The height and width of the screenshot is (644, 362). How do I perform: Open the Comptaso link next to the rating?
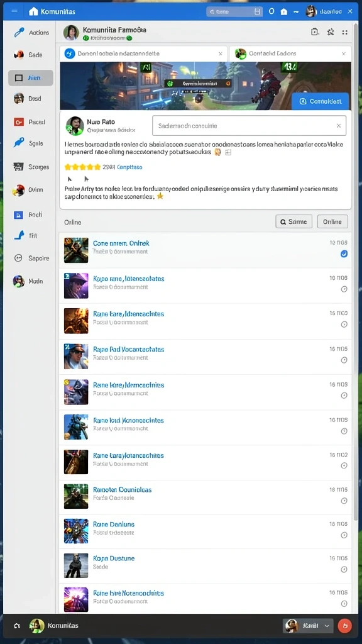[x=129, y=167]
